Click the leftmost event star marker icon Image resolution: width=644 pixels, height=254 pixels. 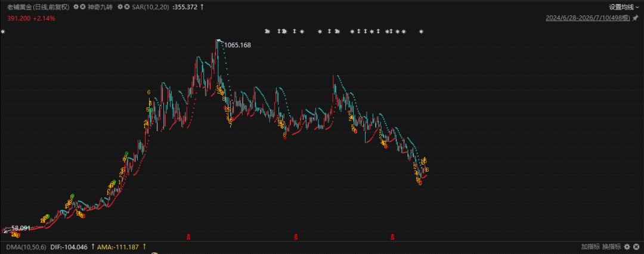coord(3,32)
